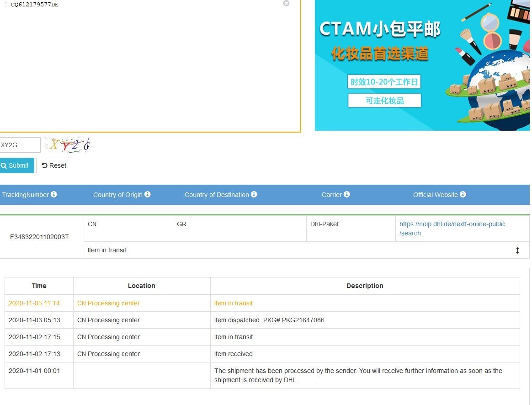Select the 2020-11-03 11:14 time entry
Viewport: 532px width, 405px height.
pos(34,303)
